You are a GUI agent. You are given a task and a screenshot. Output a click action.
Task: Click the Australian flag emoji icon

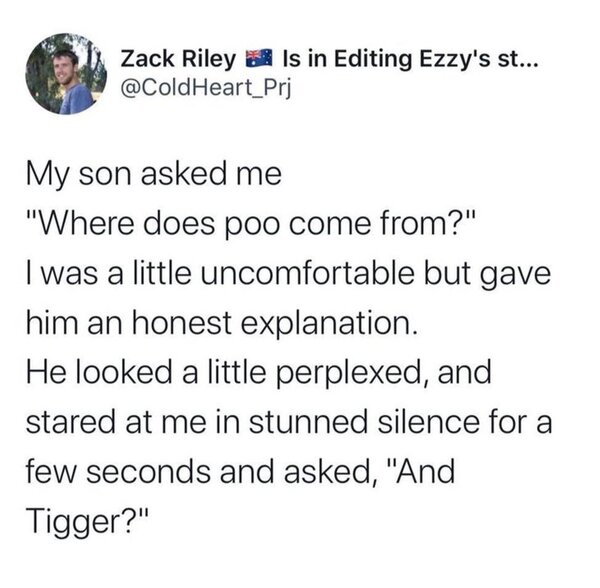point(260,57)
